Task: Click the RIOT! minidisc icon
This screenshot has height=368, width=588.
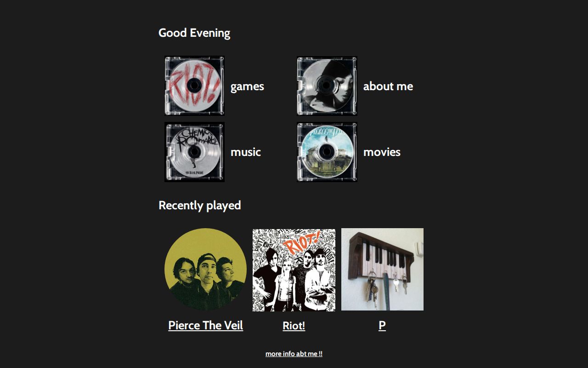Action: (x=194, y=86)
